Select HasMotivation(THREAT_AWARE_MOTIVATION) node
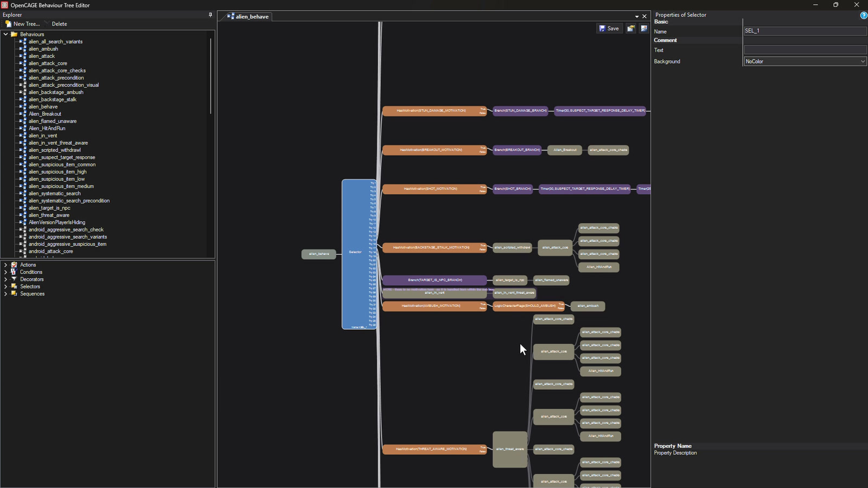Viewport: 868px width, 488px height. [435, 449]
